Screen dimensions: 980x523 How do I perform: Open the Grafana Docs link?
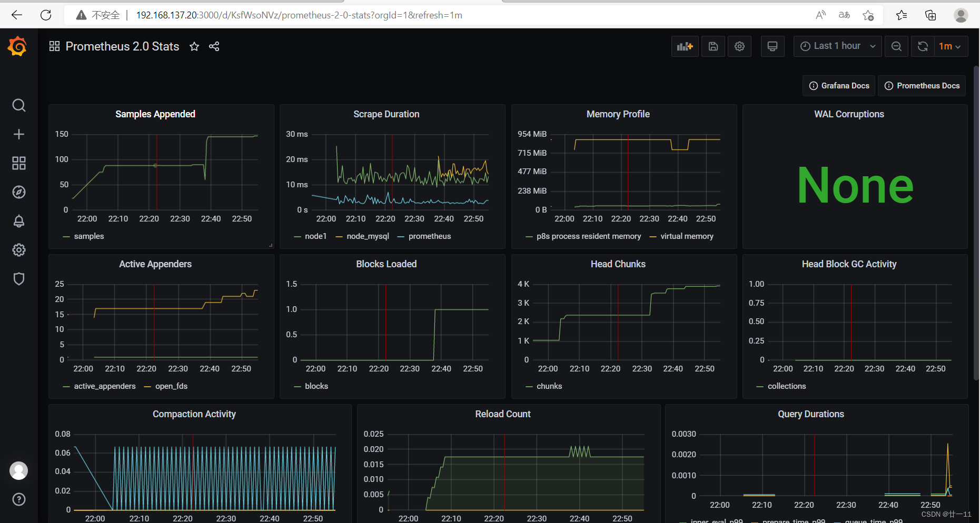tap(838, 85)
